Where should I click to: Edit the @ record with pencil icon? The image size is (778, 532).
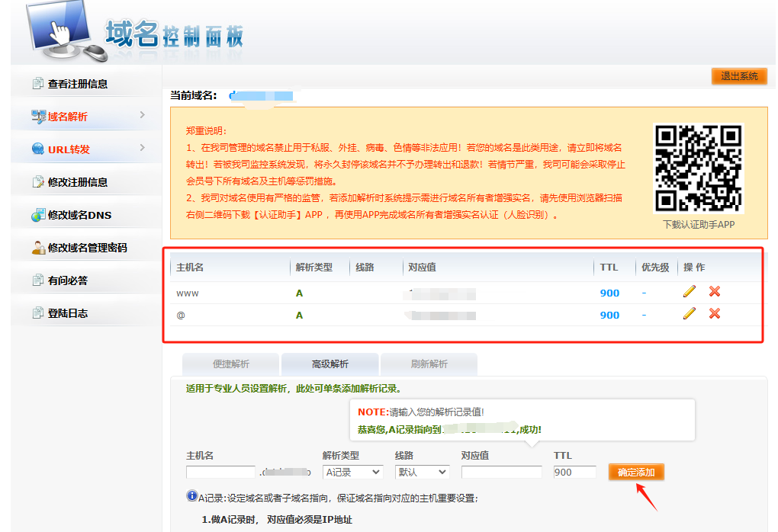click(690, 313)
